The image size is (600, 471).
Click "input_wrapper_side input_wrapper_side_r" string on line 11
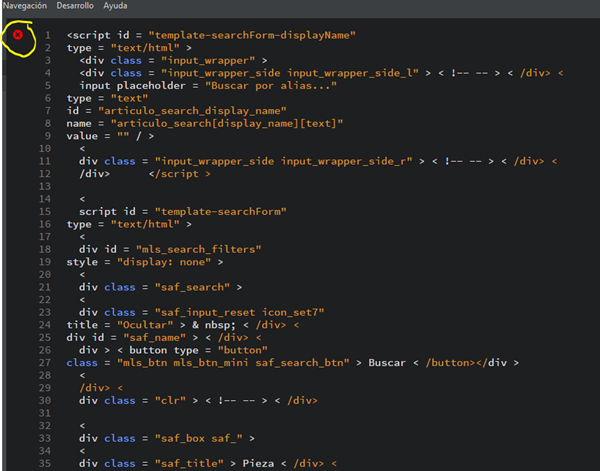[x=284, y=161]
